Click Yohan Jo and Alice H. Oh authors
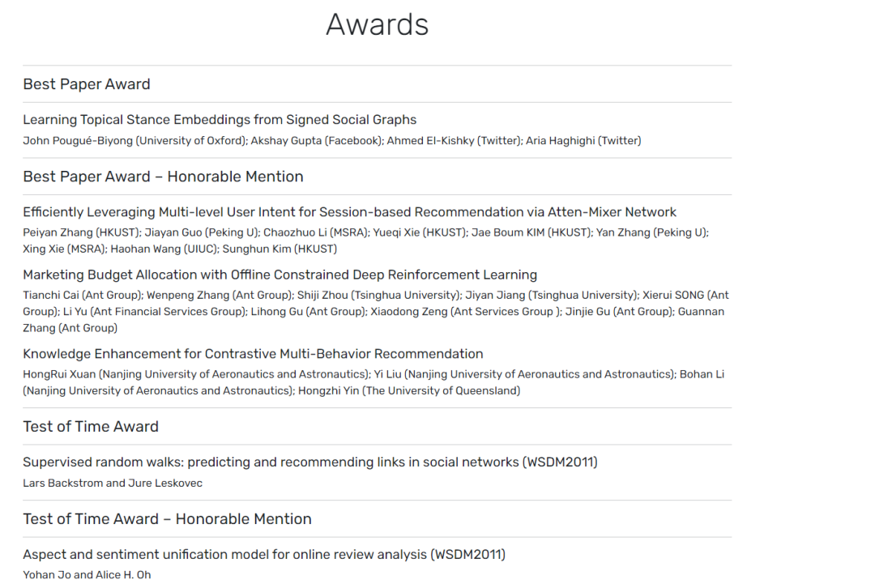875x588 pixels. coord(87,574)
